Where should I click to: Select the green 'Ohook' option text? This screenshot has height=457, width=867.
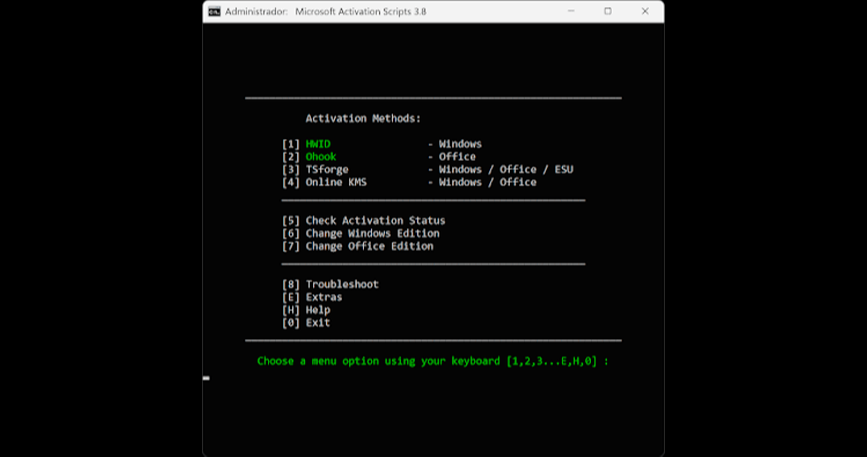[x=321, y=157]
